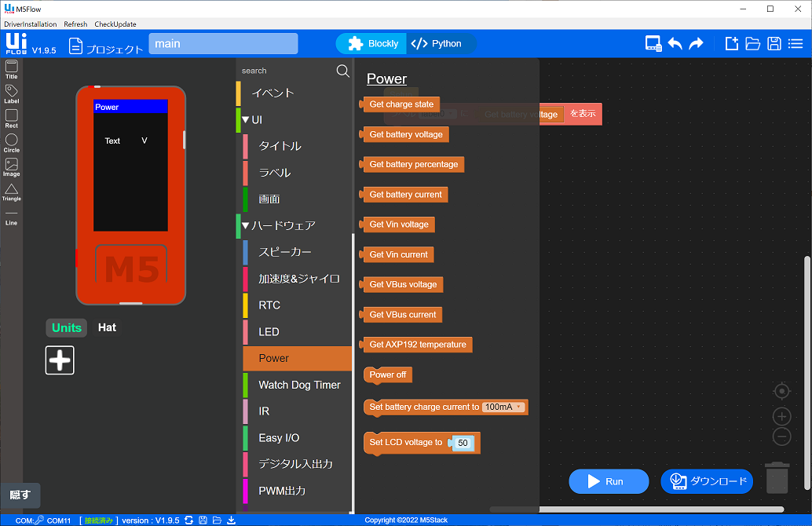Switch to the Units tab

pyautogui.click(x=67, y=327)
